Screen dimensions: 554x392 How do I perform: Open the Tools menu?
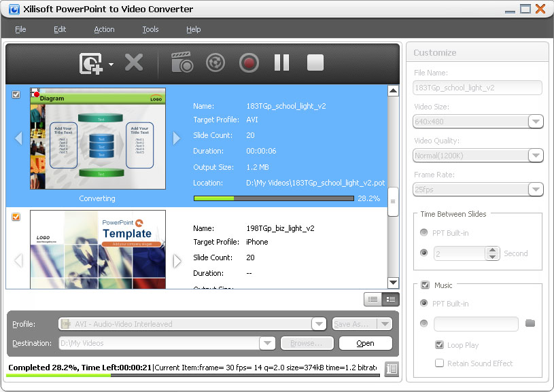pyautogui.click(x=150, y=29)
